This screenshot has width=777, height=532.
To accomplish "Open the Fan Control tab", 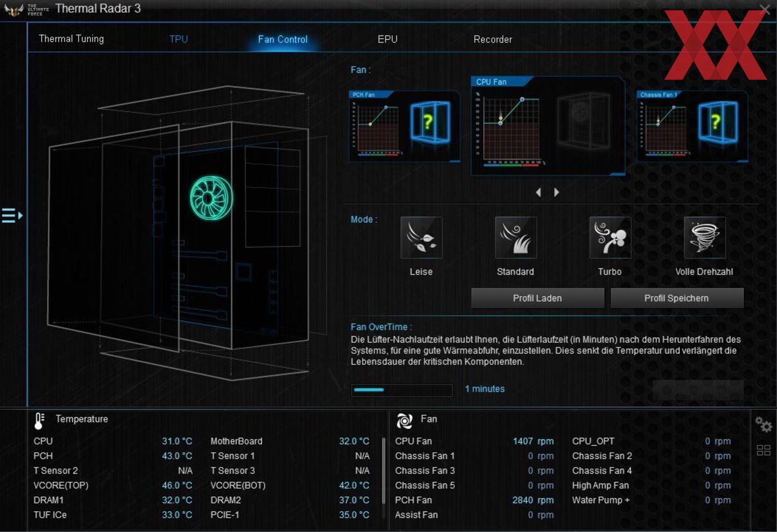I will pyautogui.click(x=283, y=39).
